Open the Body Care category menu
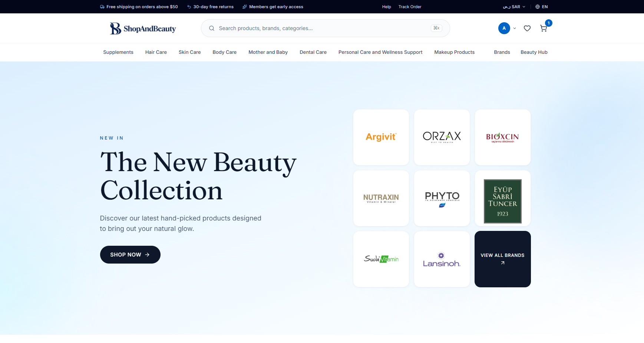644x343 pixels. point(225,52)
